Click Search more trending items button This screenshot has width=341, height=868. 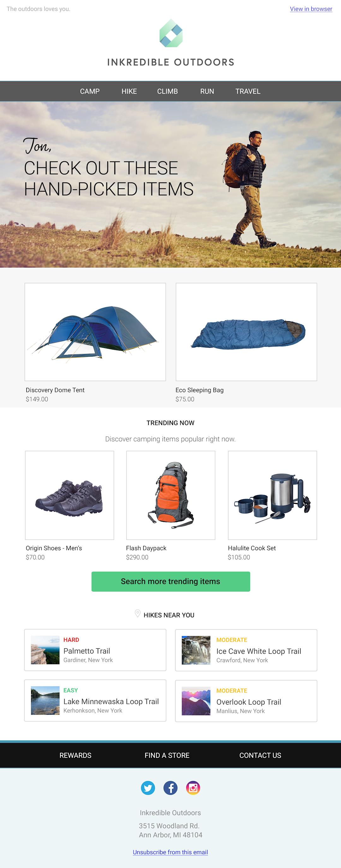click(x=171, y=581)
